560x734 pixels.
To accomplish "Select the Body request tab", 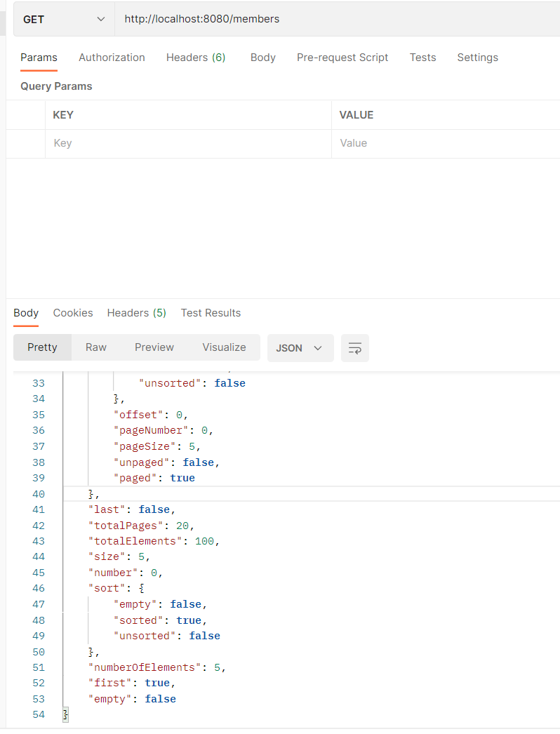I will point(262,58).
